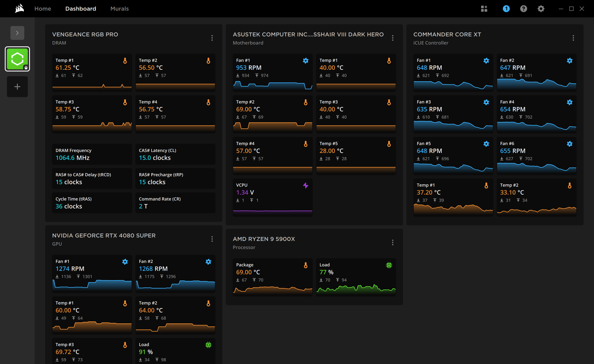This screenshot has width=594, height=364.
Task: Click the 77 % Ryzen load reading
Action: 326,272
